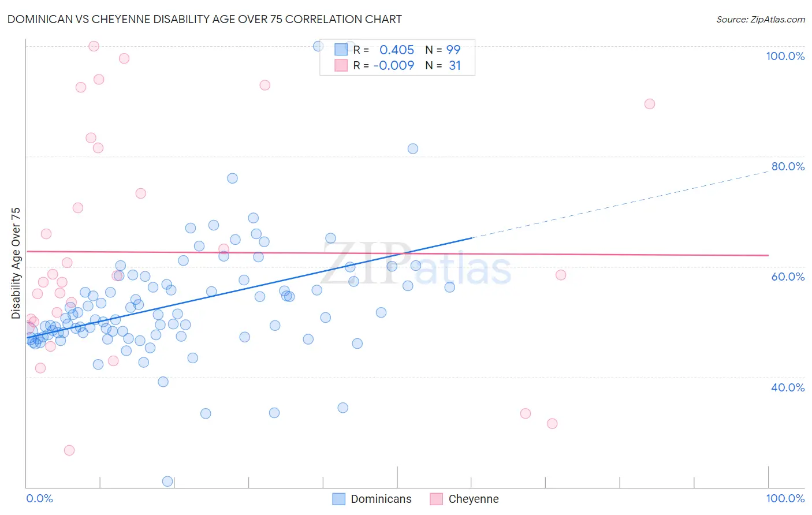Viewport: 812px width, 515px height.
Task: Select the pink data point near 89% right side
Action: [650, 104]
